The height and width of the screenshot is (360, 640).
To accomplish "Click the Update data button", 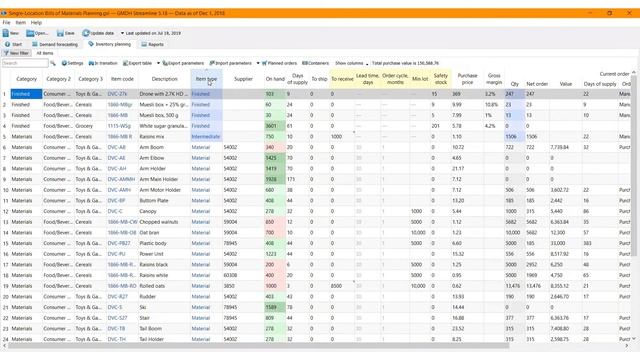I will (98, 33).
